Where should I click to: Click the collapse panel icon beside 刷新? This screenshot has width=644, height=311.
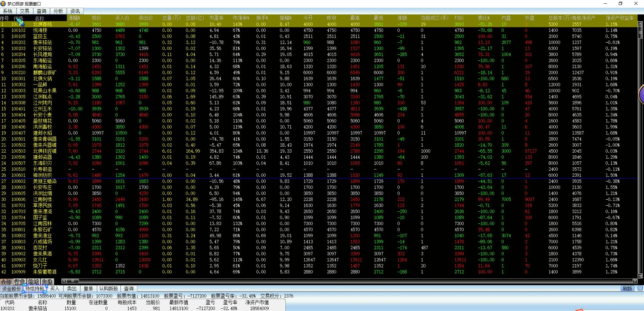coord(640,288)
